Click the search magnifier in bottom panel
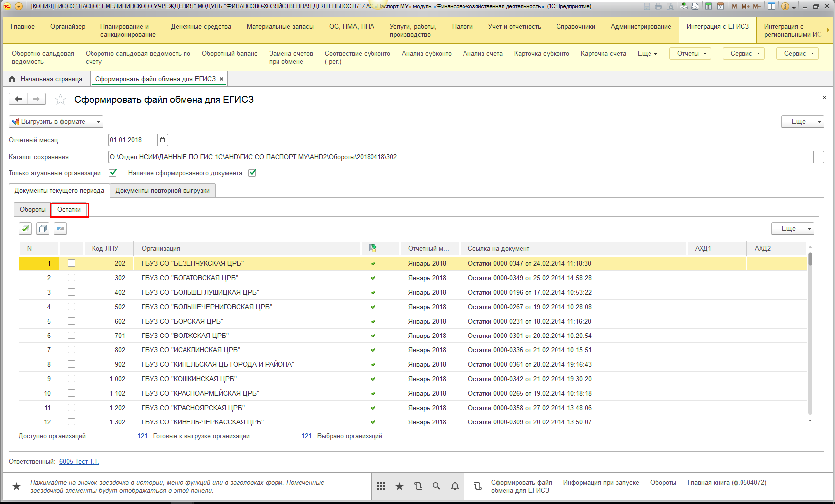 (436, 486)
